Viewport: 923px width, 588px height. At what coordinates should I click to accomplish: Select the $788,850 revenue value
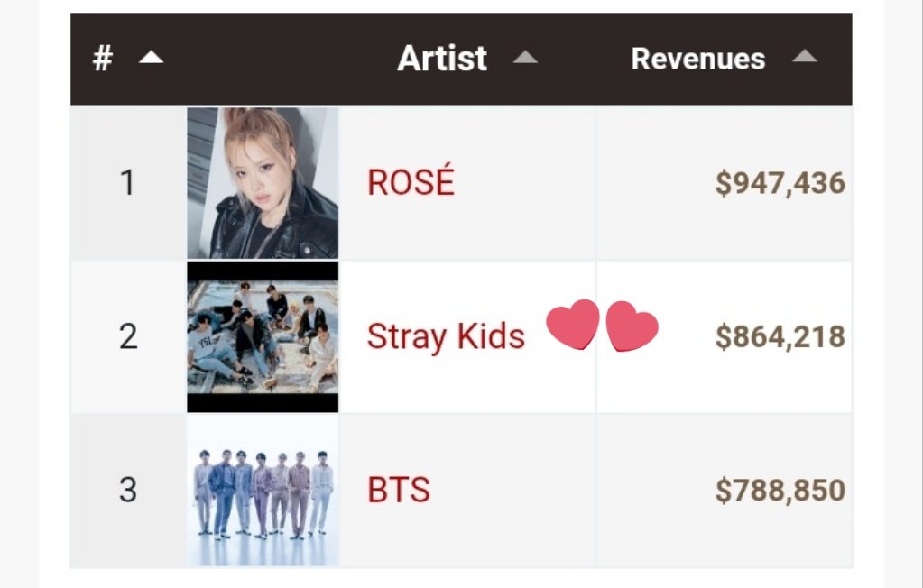pyautogui.click(x=780, y=491)
